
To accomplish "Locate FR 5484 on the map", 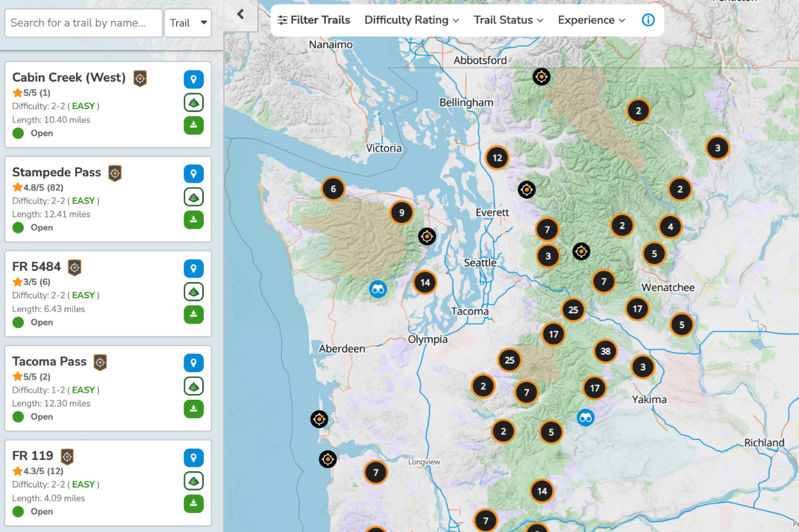I will click(194, 268).
